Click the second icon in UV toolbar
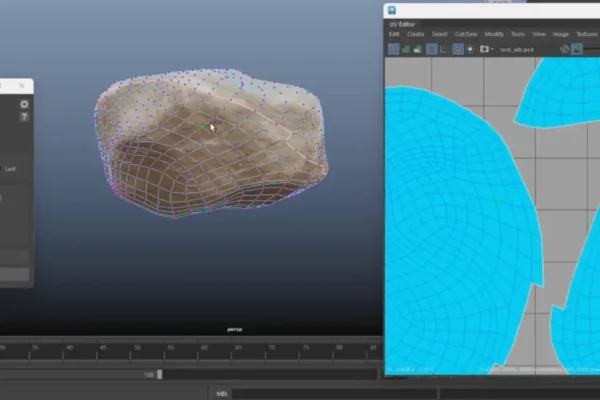This screenshot has width=600, height=400. pos(406,48)
